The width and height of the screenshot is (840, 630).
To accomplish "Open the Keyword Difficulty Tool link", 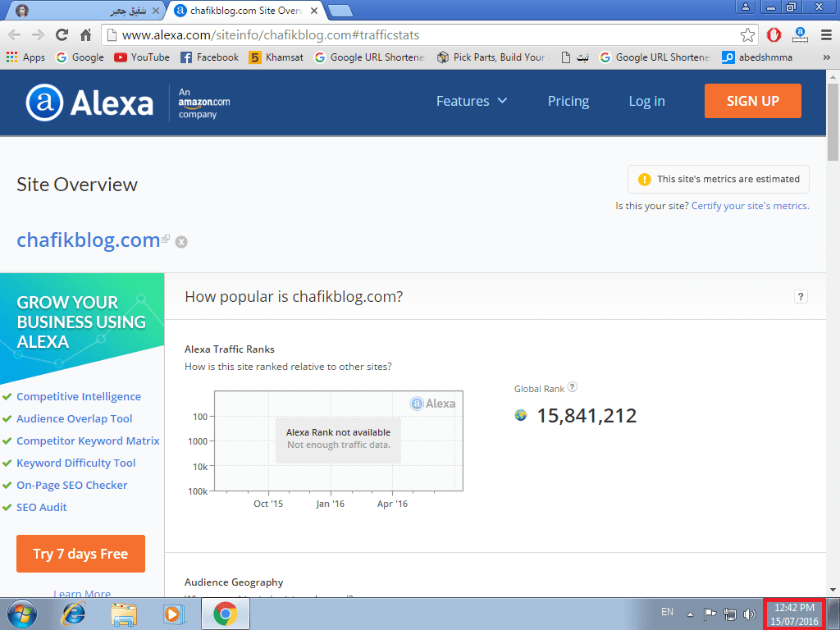I will 76,463.
